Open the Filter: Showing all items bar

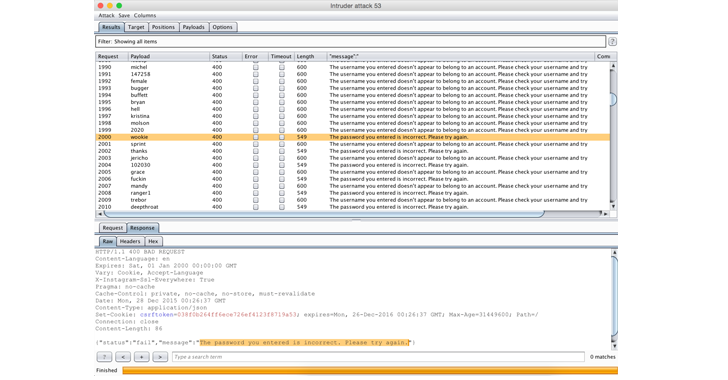[x=351, y=41]
